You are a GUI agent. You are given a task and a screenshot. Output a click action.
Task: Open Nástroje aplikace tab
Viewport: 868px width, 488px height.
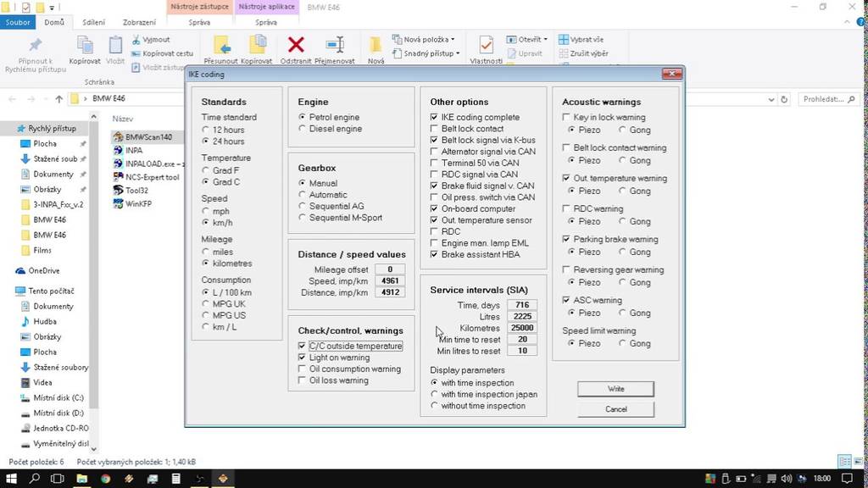[266, 7]
